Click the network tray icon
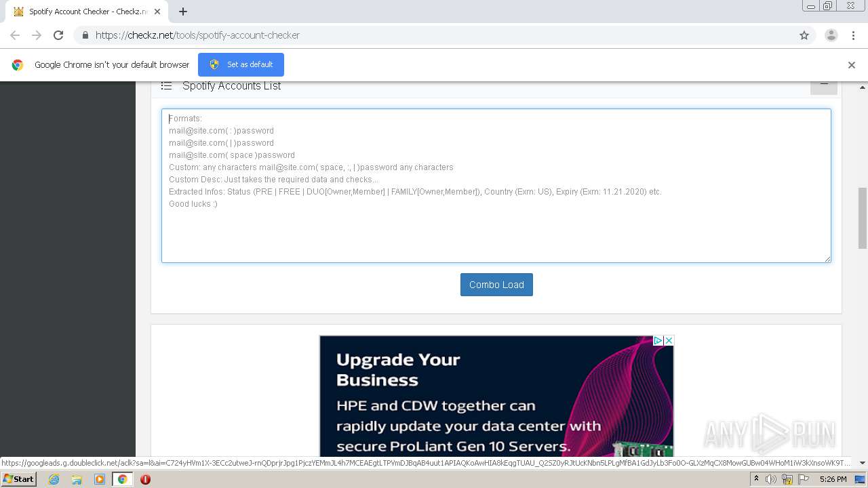The height and width of the screenshot is (488, 868). 787,479
